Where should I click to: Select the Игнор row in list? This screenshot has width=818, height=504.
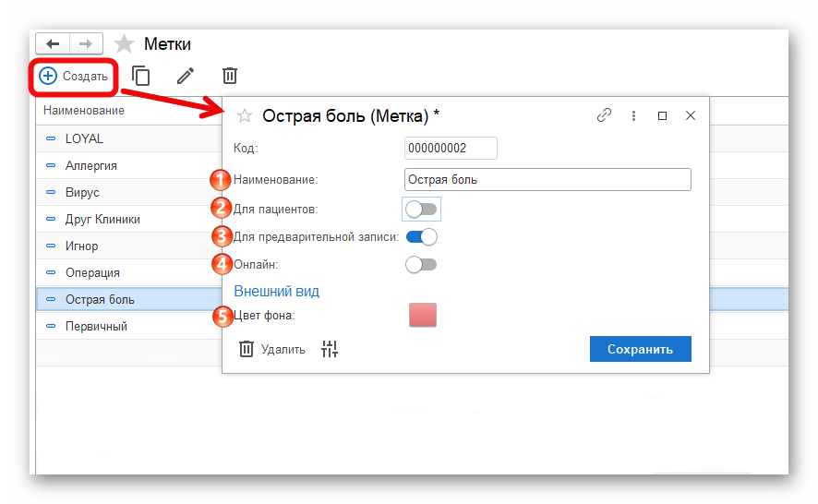point(129,246)
